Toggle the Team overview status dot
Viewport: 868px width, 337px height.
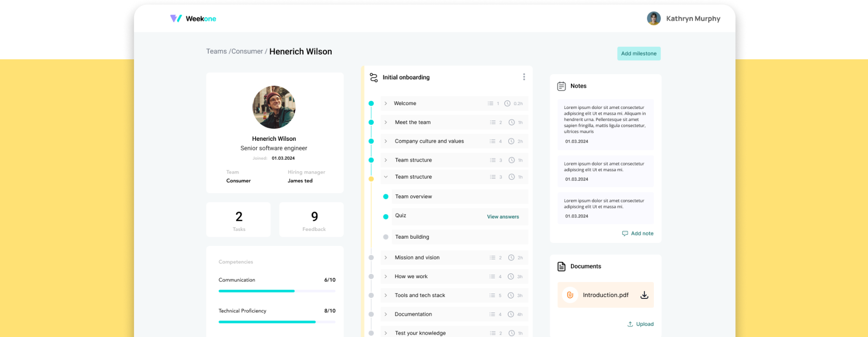click(386, 197)
